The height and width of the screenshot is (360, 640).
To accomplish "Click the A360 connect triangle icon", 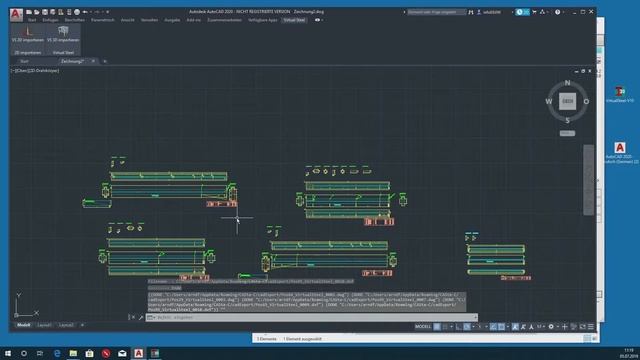I will click(542, 12).
